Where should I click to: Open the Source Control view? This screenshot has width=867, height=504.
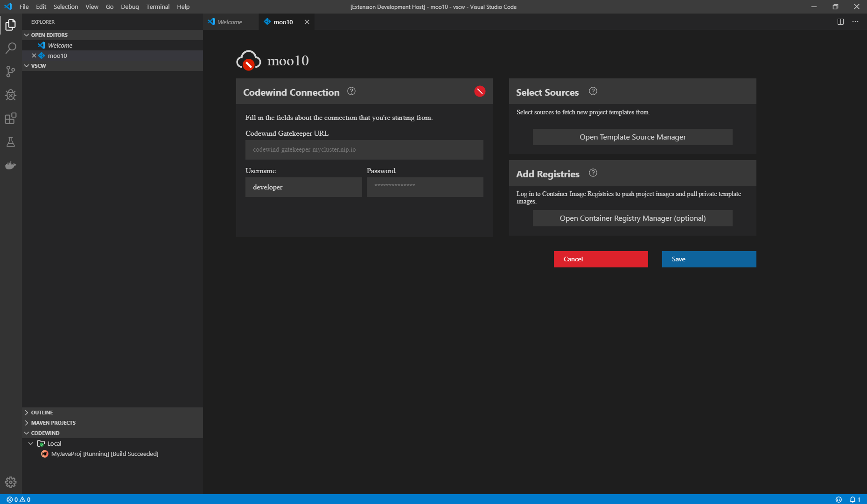(x=11, y=71)
